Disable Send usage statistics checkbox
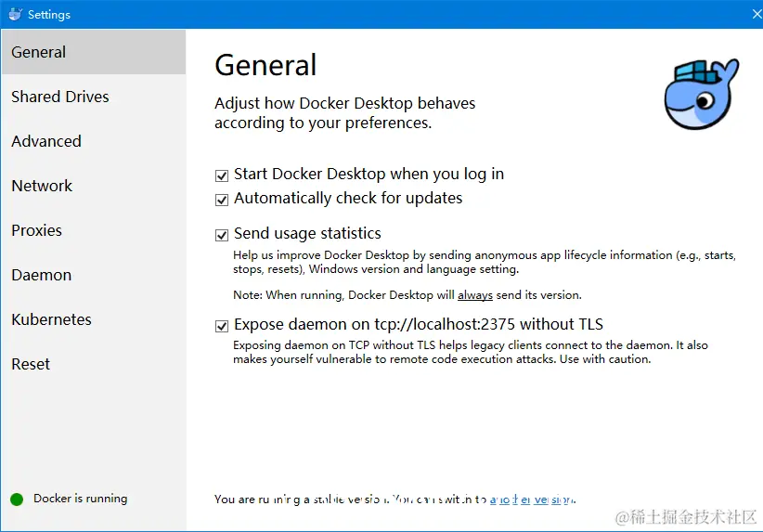Viewport: 763px width, 532px height. tap(222, 235)
